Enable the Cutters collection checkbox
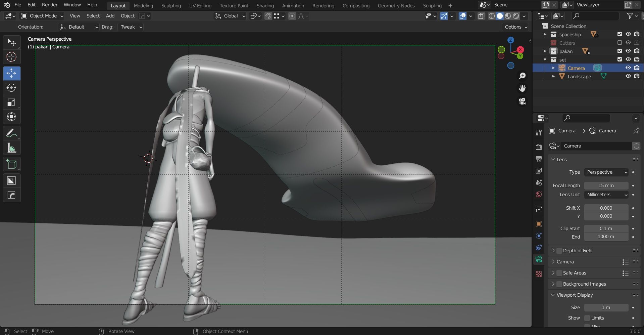Screen dimensions: 644x335 (x=620, y=43)
